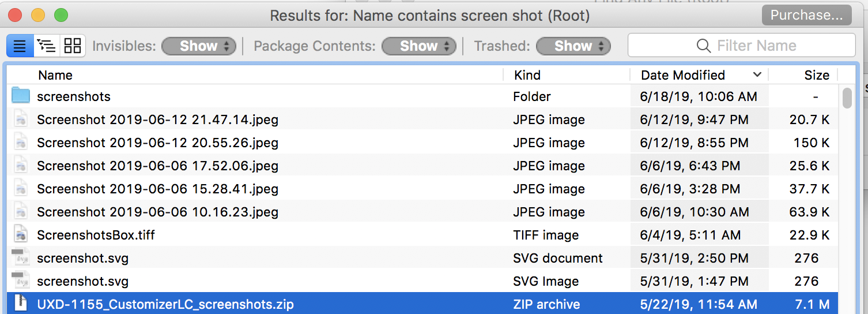Click the Purchase button

click(806, 16)
